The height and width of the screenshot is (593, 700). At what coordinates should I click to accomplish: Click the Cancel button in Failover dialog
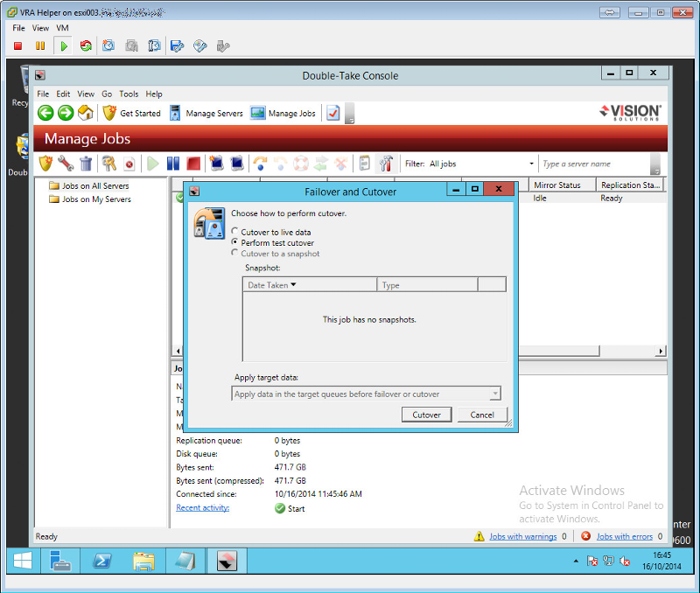(x=482, y=415)
